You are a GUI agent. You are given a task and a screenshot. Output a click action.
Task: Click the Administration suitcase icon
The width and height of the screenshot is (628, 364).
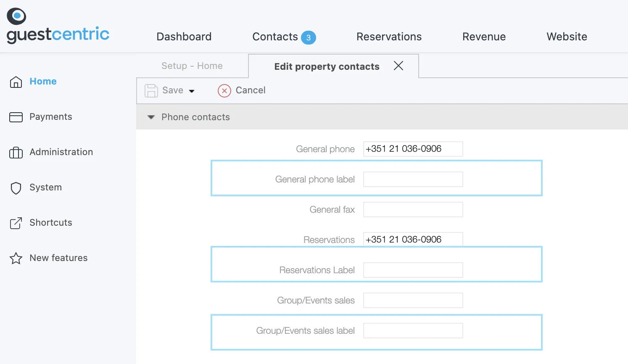click(16, 152)
